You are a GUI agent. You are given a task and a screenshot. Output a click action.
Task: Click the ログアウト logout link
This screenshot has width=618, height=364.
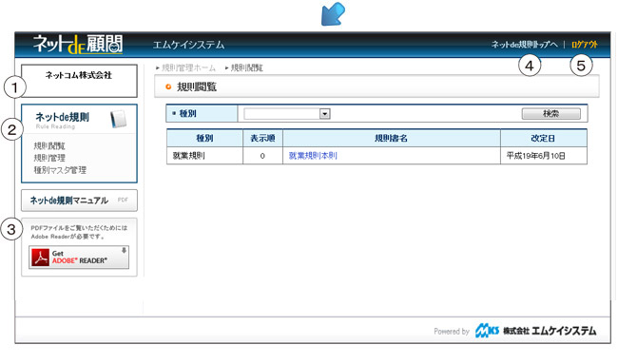point(585,45)
